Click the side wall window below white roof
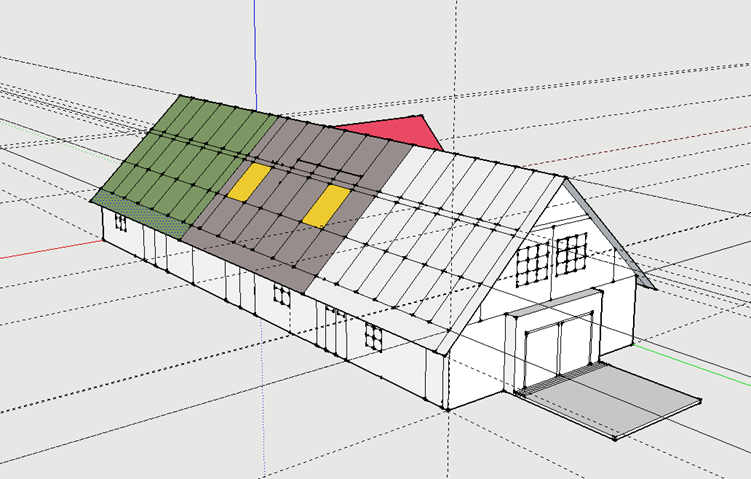 pos(373,337)
